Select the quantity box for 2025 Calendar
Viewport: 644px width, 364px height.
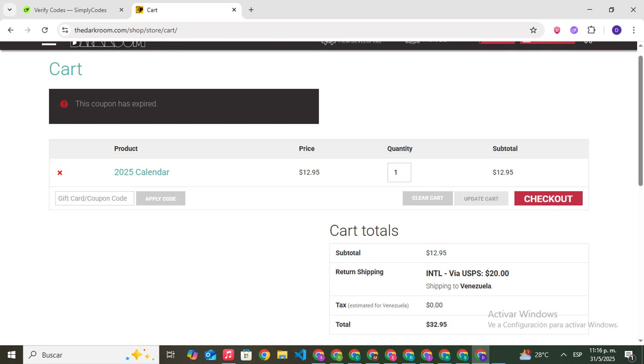pos(399,172)
